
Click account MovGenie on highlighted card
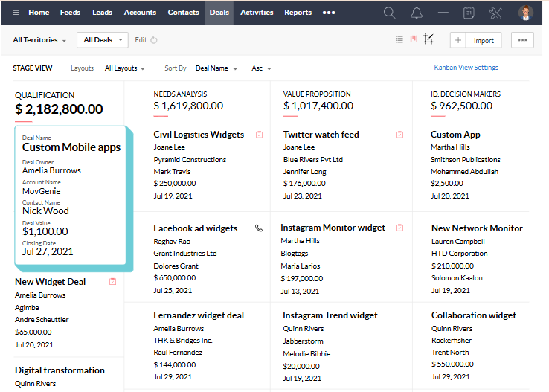tap(42, 191)
